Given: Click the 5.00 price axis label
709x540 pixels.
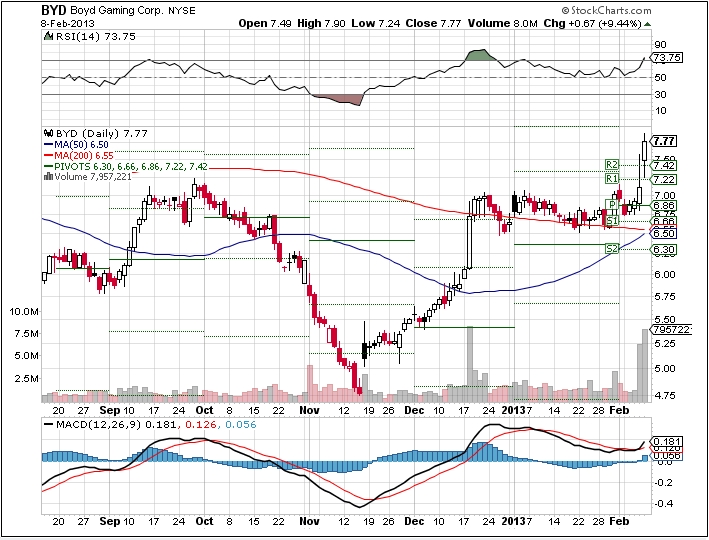Looking at the screenshot, I should point(664,368).
